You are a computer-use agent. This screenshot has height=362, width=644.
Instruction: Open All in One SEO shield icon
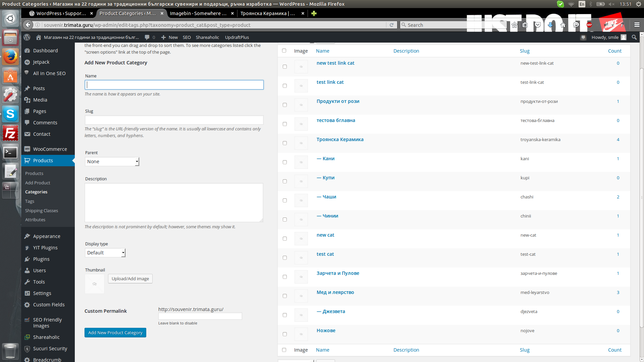point(27,73)
